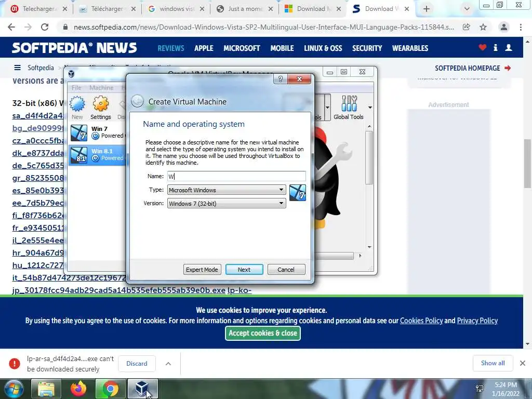Open Microsoft section on Softpedia News
532x399 pixels.
(x=242, y=48)
